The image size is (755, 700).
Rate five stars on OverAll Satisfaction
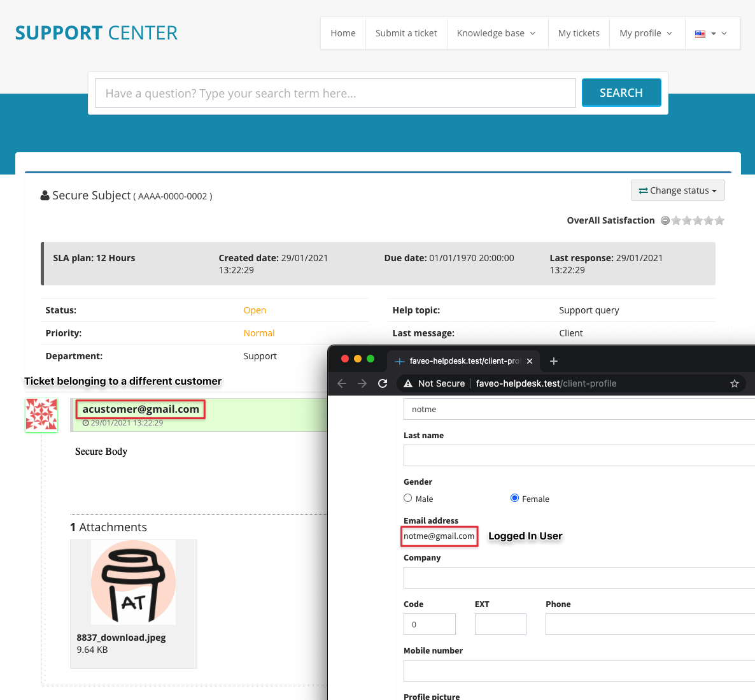(x=719, y=220)
